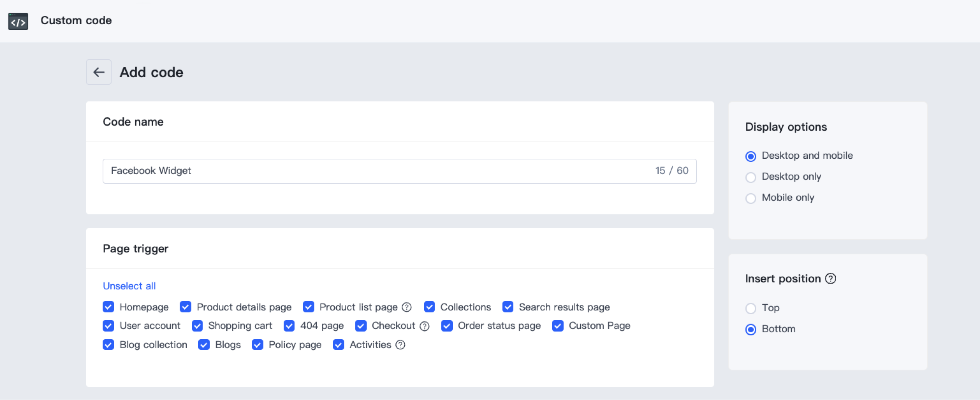
Task: Disable the Policy page checkbox
Action: 257,345
